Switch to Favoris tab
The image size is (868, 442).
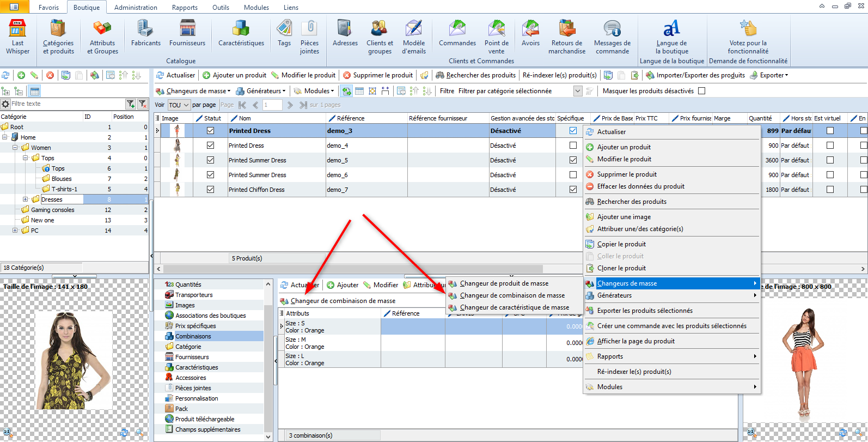(48, 8)
